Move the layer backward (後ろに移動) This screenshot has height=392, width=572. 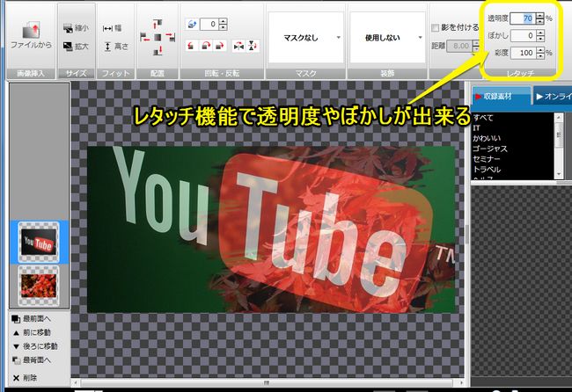[35, 346]
